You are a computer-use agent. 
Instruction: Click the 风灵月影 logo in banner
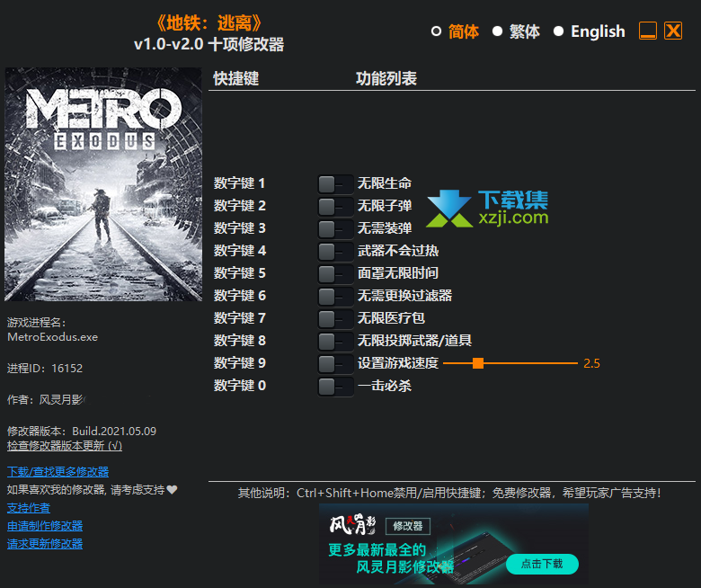click(x=352, y=524)
